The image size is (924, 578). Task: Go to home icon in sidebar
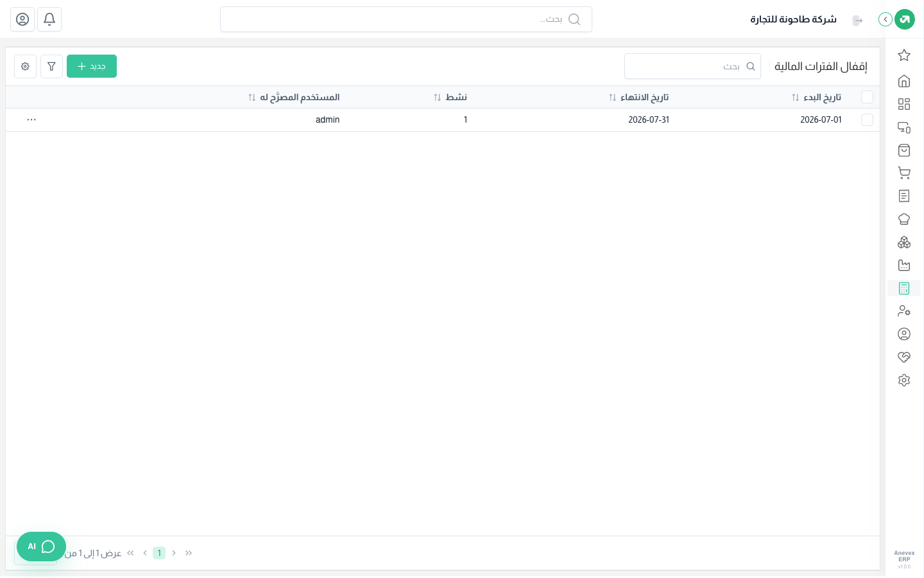904,81
